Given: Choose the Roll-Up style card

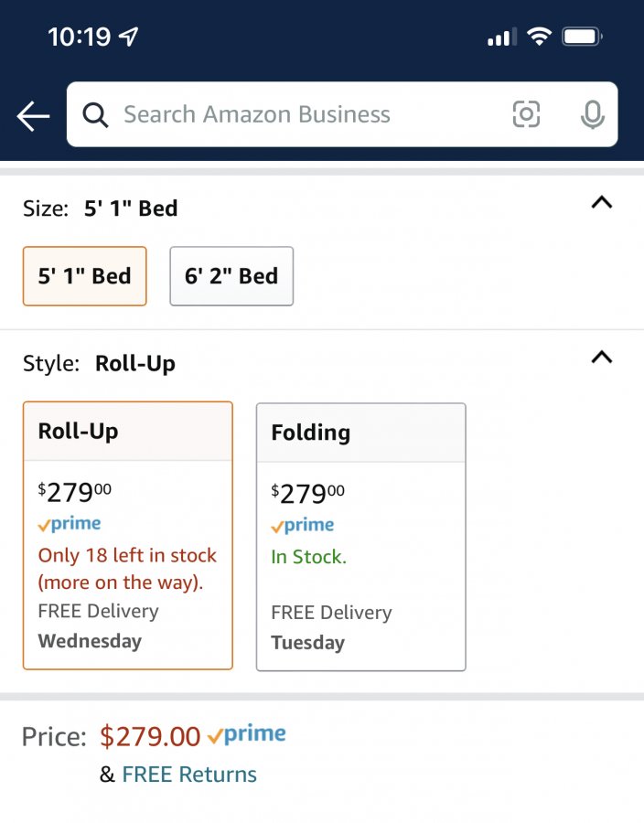Looking at the screenshot, I should [127, 535].
